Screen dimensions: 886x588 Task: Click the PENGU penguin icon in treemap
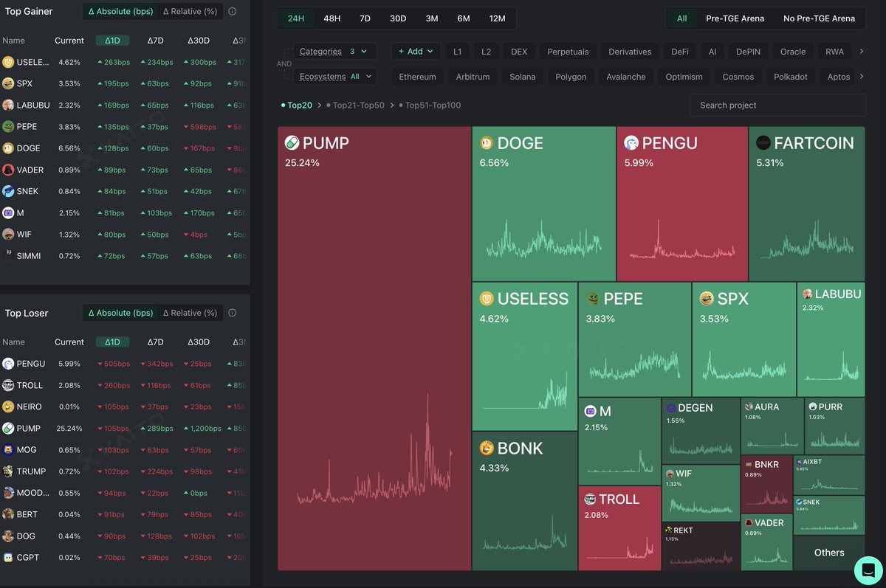(631, 143)
